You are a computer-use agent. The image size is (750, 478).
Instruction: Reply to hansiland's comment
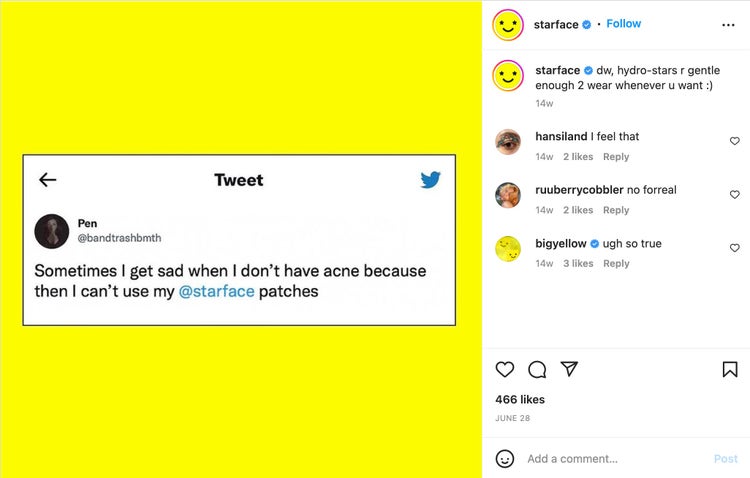click(x=616, y=157)
